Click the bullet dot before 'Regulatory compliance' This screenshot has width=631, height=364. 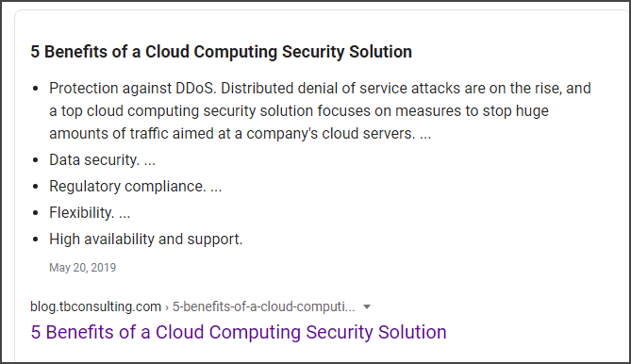(x=36, y=187)
